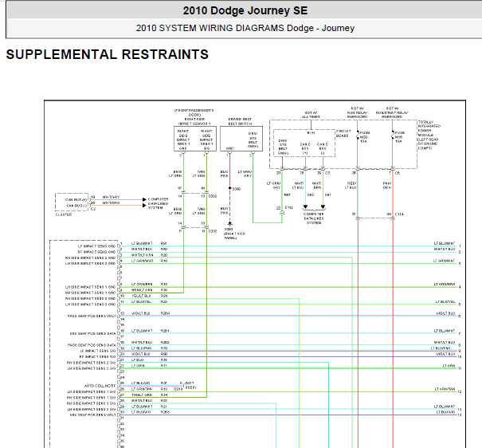Click "COMPUTER DATA LINES SYSTEM" next to the cluster arrows
Viewport: 482px width, 448px height.
pyautogui.click(x=158, y=203)
